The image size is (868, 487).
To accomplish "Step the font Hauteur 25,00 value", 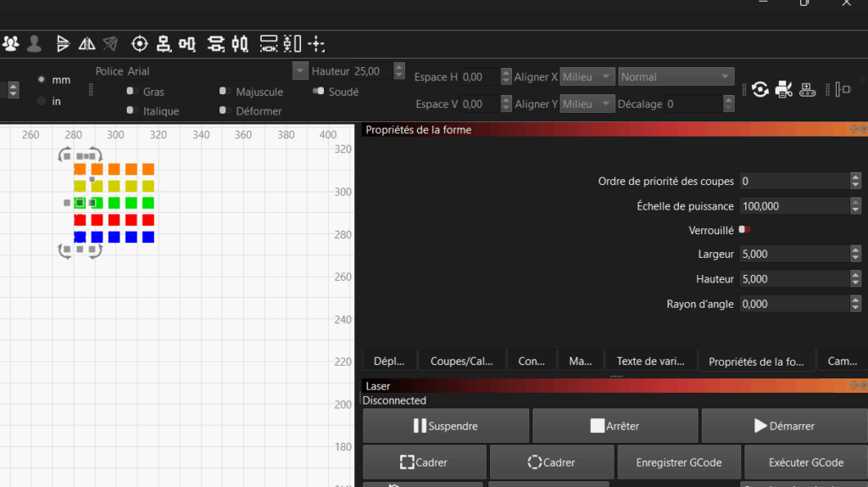I will point(398,71).
